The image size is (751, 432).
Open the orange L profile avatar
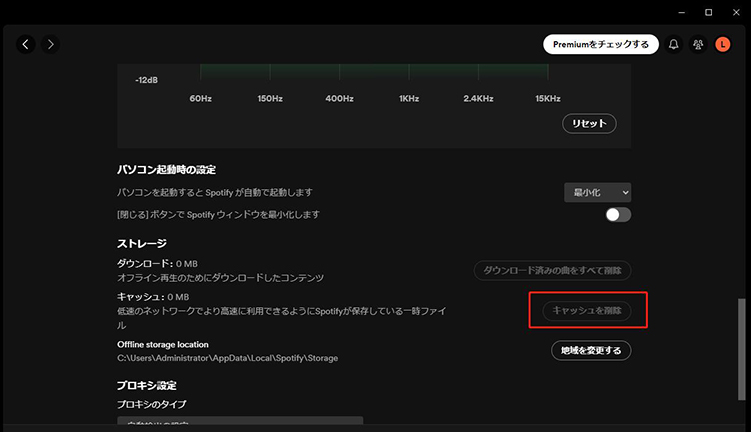(x=723, y=45)
